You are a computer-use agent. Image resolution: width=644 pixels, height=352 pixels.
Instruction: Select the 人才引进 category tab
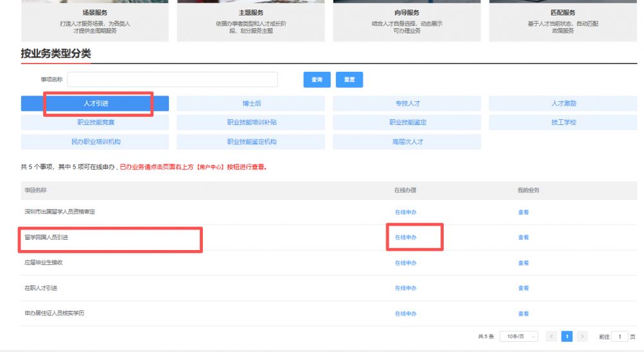[x=95, y=103]
